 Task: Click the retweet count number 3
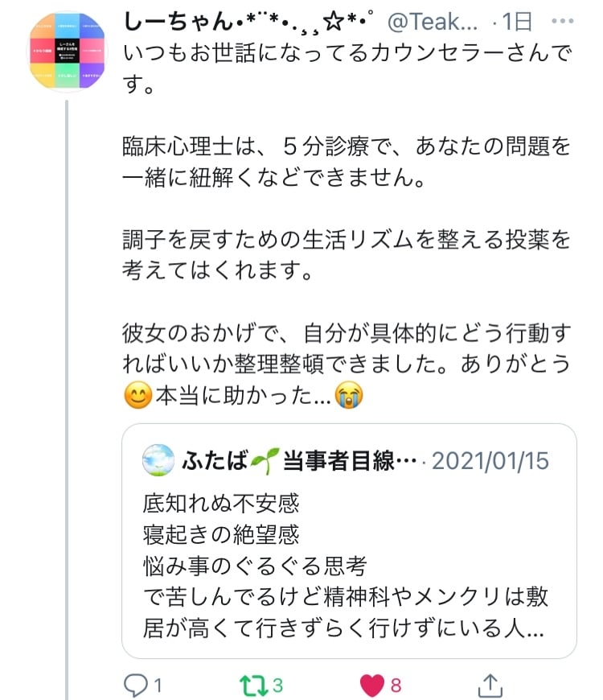[x=277, y=686]
